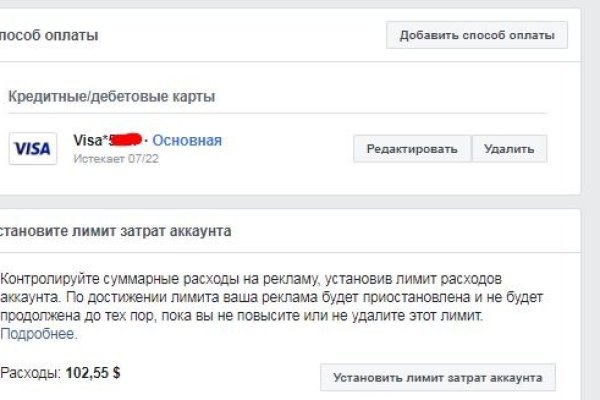Click the 'Способ оплаты' section title
This screenshot has width=600, height=400.
50,36
